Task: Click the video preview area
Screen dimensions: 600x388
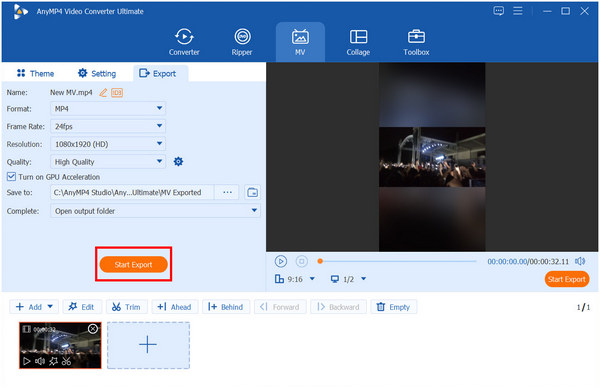Action: click(x=432, y=157)
